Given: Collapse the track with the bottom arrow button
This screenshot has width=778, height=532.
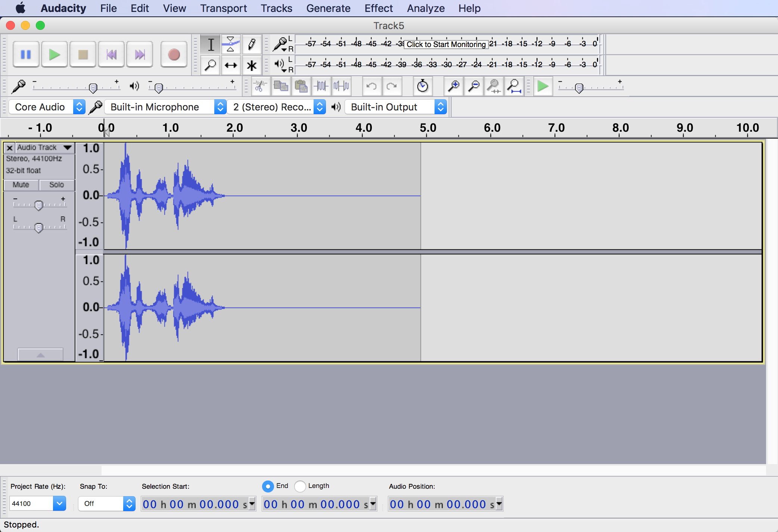Looking at the screenshot, I should (40, 354).
